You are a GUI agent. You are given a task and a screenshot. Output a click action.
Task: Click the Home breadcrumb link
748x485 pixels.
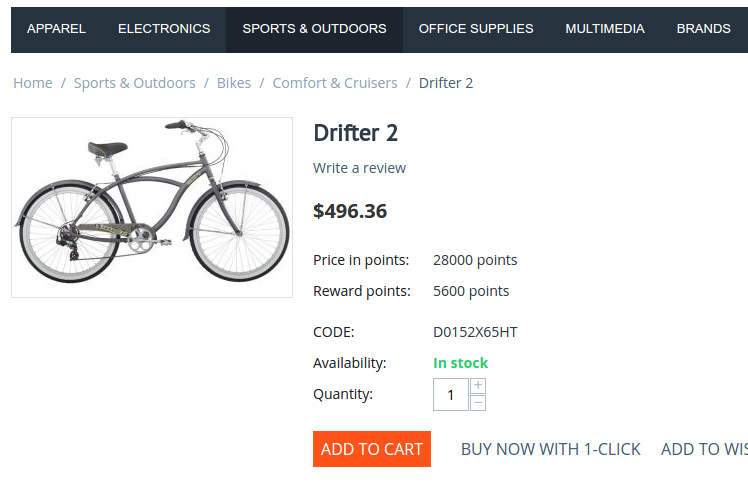[33, 83]
